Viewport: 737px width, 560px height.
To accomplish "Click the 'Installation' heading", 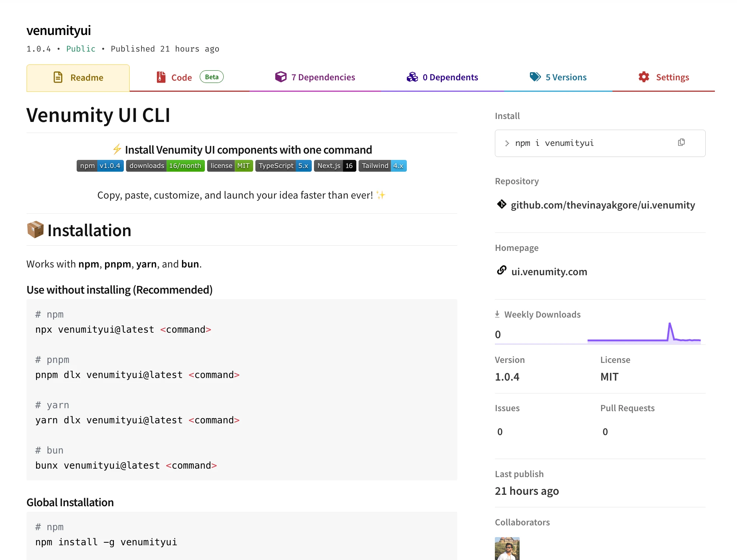I will (89, 231).
